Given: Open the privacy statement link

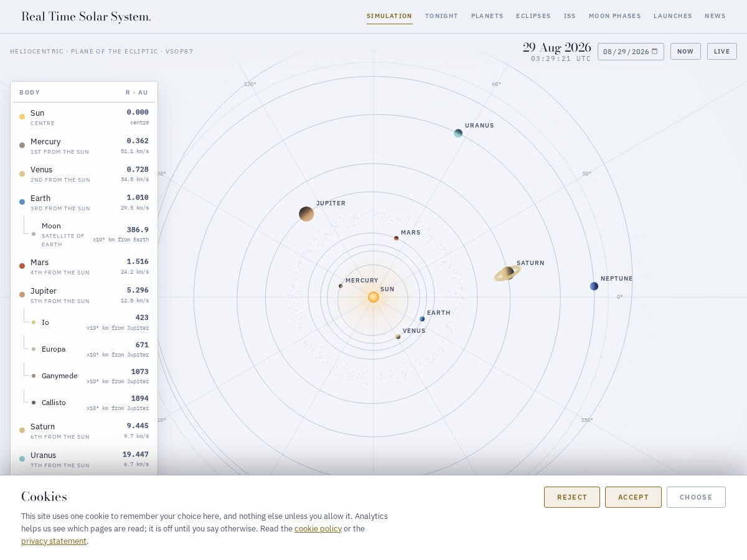Looking at the screenshot, I should 54,541.
